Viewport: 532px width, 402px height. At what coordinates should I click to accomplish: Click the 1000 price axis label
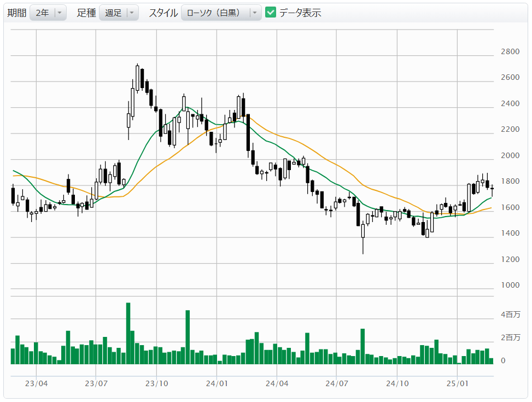click(x=510, y=285)
